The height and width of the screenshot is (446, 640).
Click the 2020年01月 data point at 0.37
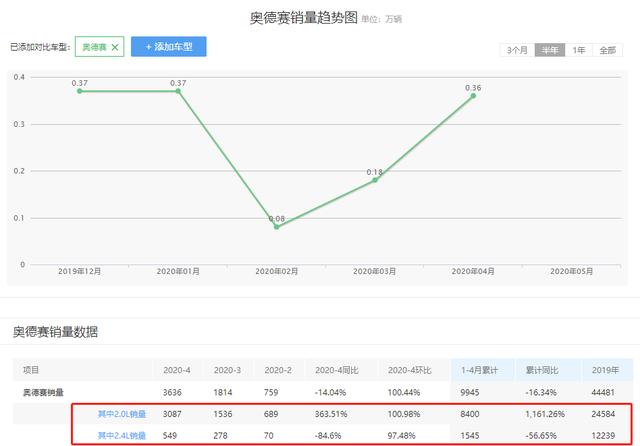click(178, 91)
